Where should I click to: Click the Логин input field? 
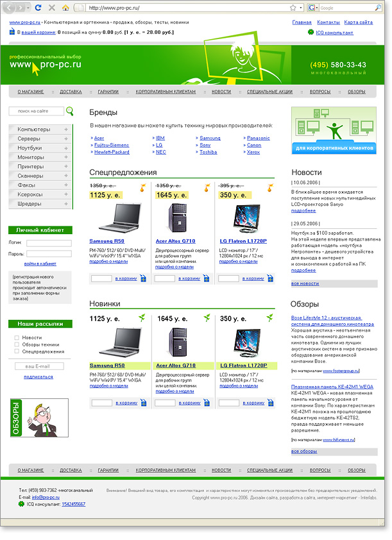click(49, 243)
